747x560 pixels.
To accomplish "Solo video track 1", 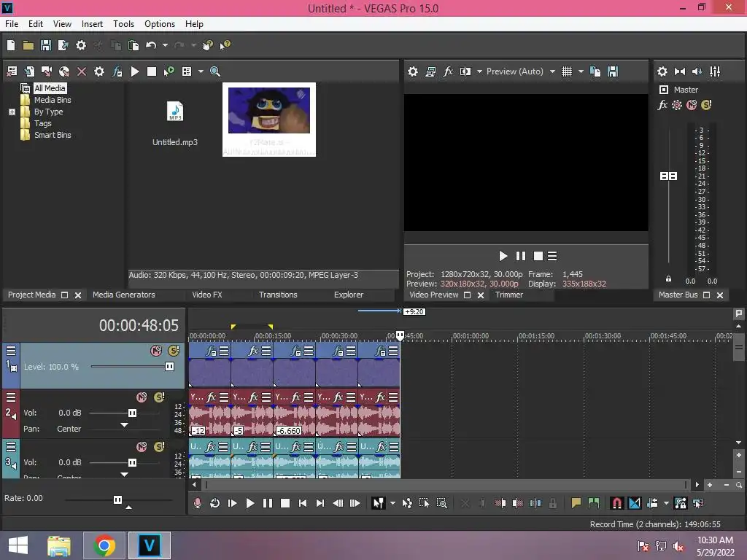I will coord(174,351).
